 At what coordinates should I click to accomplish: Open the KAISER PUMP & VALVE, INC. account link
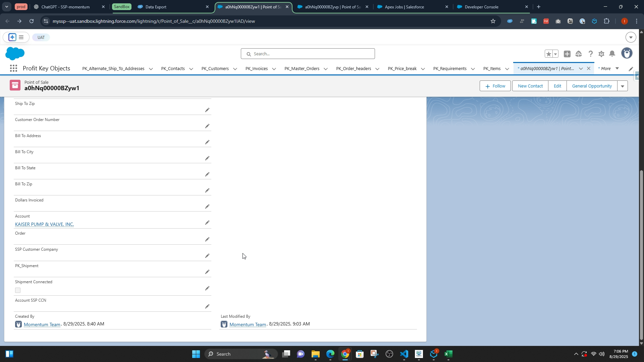(x=44, y=224)
